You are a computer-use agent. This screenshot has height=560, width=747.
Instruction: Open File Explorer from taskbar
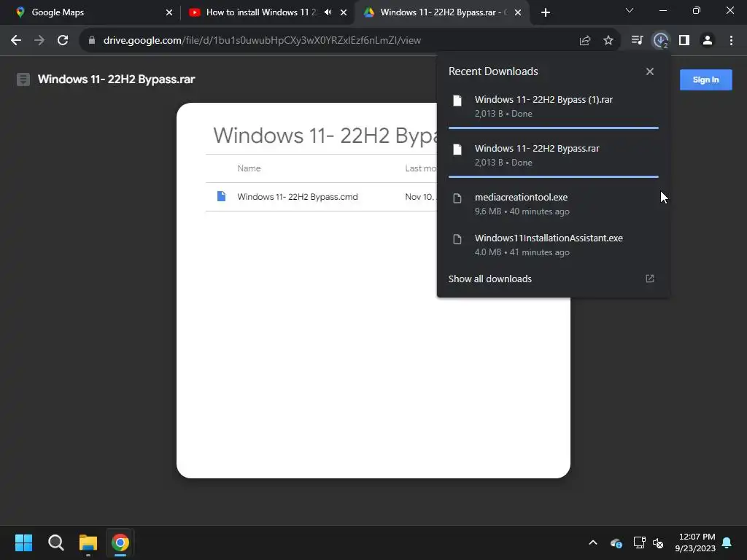click(88, 542)
